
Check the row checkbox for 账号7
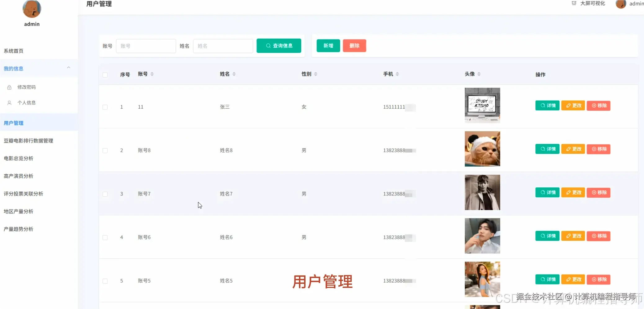click(x=105, y=194)
